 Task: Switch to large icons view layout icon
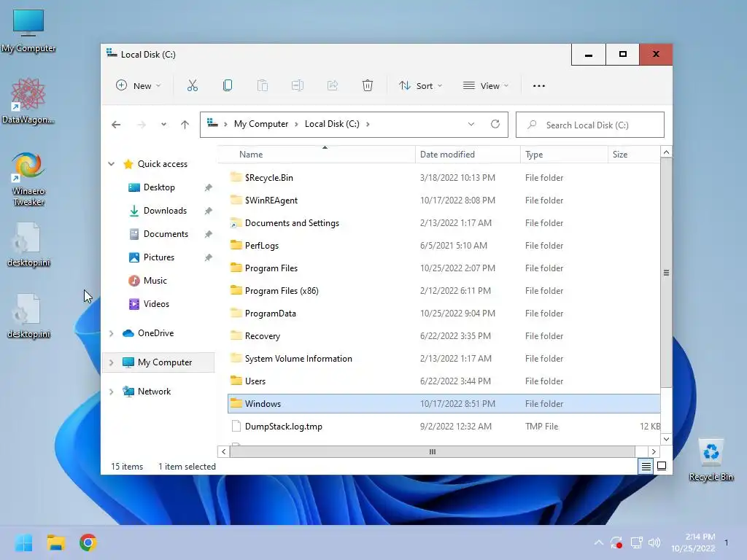click(x=662, y=466)
